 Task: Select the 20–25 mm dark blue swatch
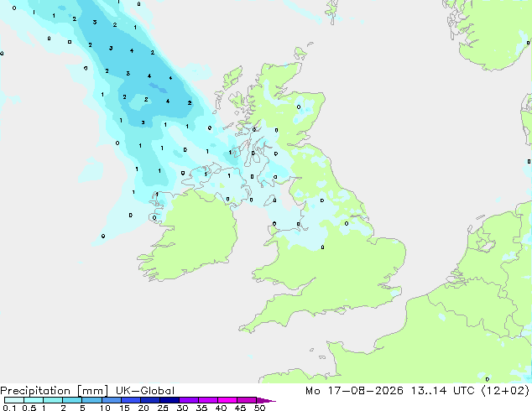tap(150, 400)
